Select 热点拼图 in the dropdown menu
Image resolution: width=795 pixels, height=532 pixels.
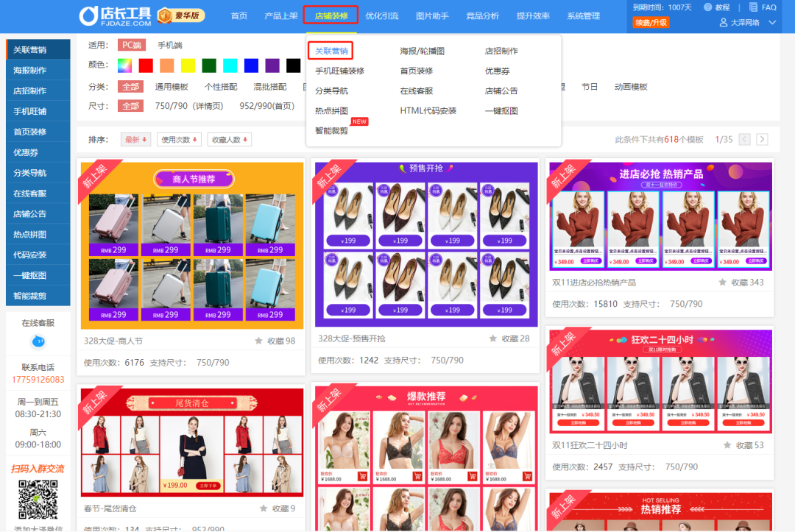pos(331,110)
